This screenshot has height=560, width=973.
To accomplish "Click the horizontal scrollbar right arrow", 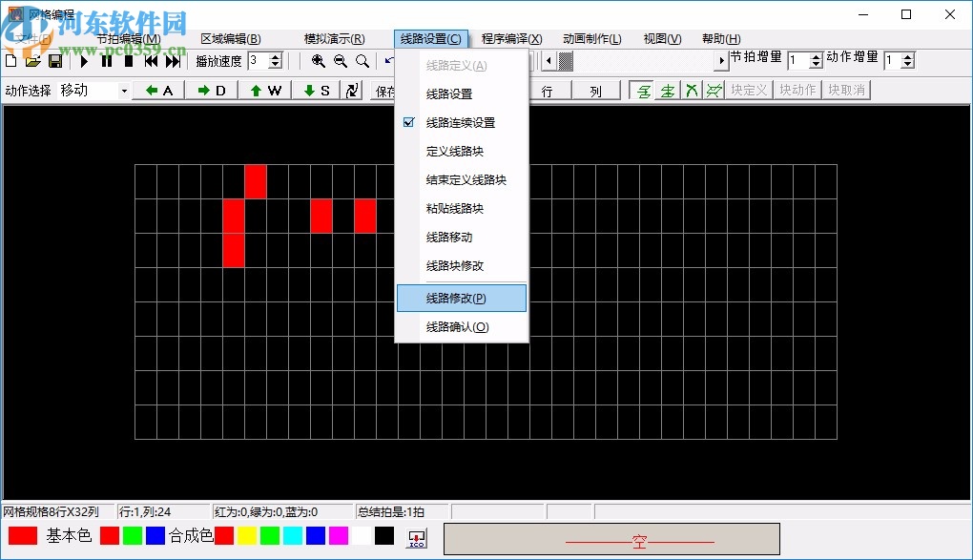I will coord(720,61).
